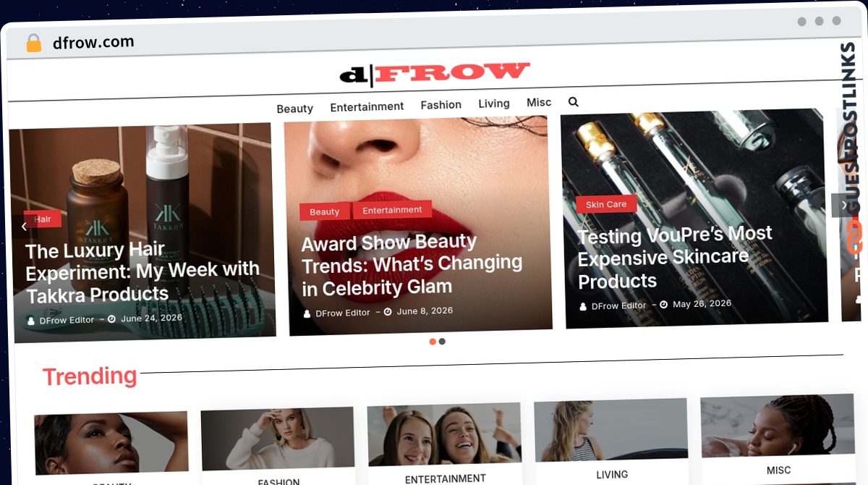Click the padlock icon beside dfrow.com
This screenshot has height=485, width=868.
34,43
